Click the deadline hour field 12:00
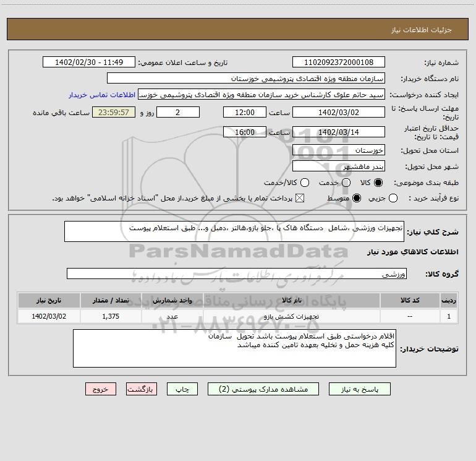Image resolution: width=476 pixels, height=461 pixels. (245, 112)
